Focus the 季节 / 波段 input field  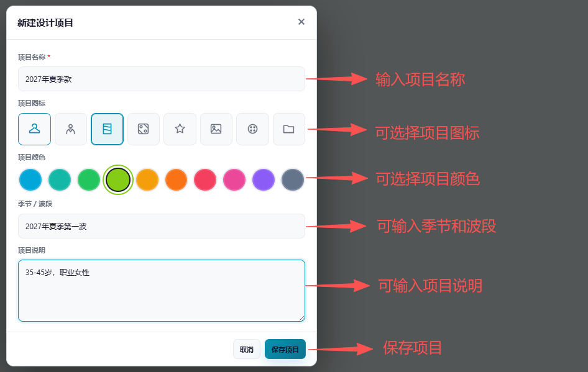[162, 226]
